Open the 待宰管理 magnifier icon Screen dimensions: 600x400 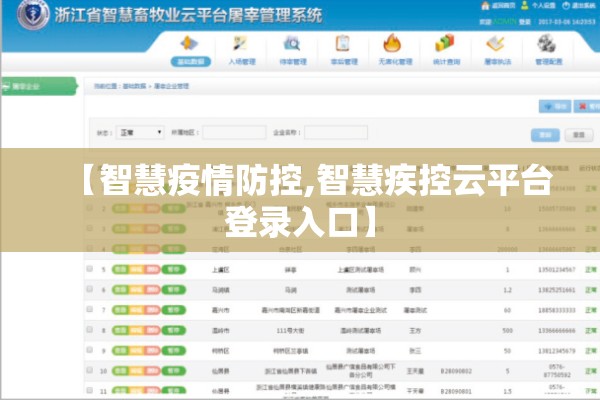292,43
